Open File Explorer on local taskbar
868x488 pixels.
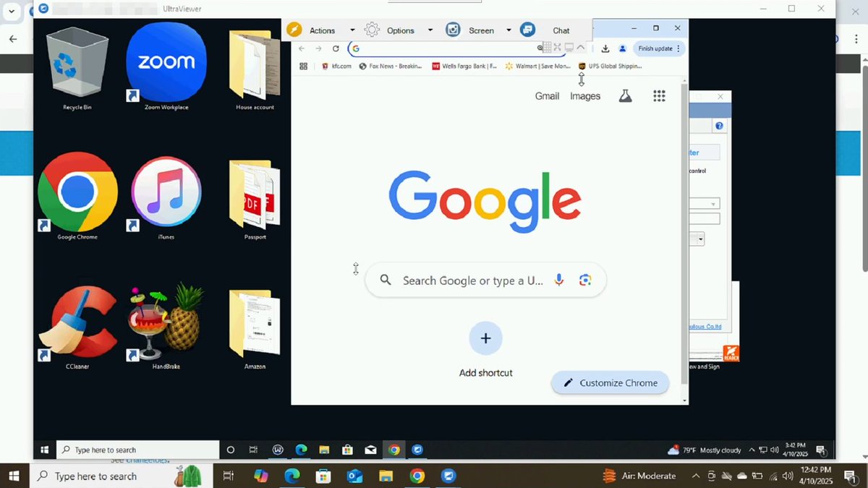tap(386, 476)
